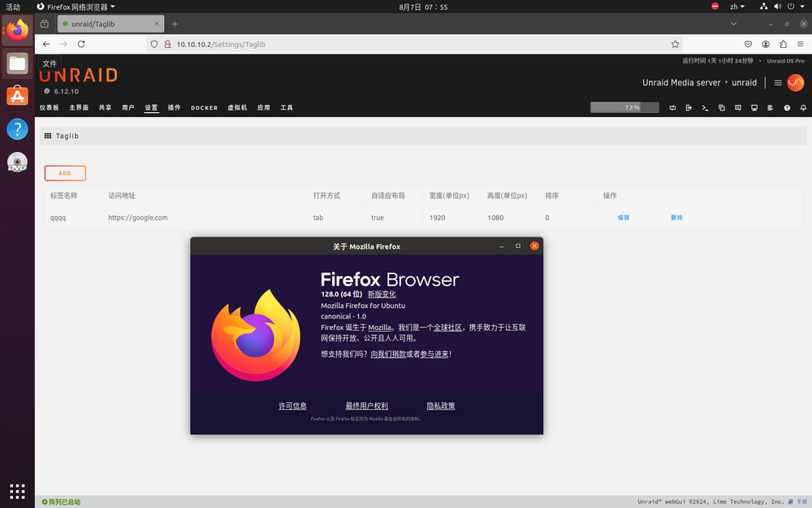Click the feedback speech bubble icon
Viewport: 812px width, 508px height.
point(738,108)
